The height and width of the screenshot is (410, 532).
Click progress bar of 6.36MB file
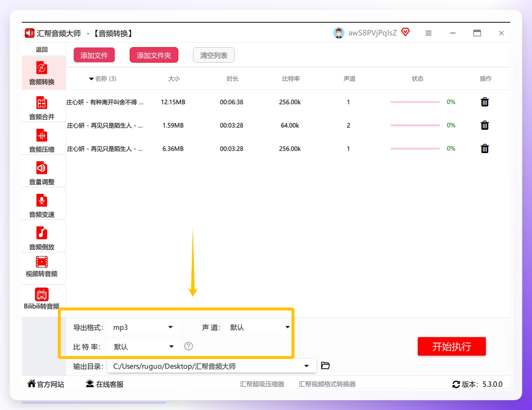click(x=415, y=149)
